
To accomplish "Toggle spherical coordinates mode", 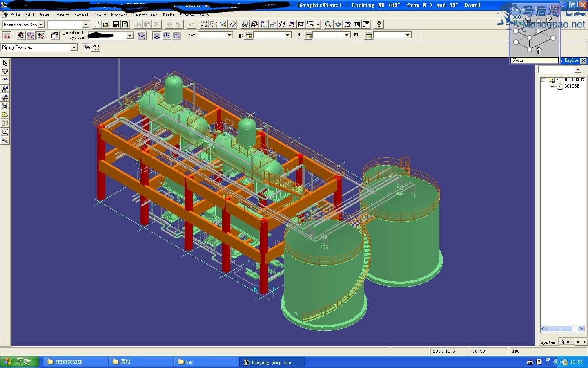I will click(167, 36).
